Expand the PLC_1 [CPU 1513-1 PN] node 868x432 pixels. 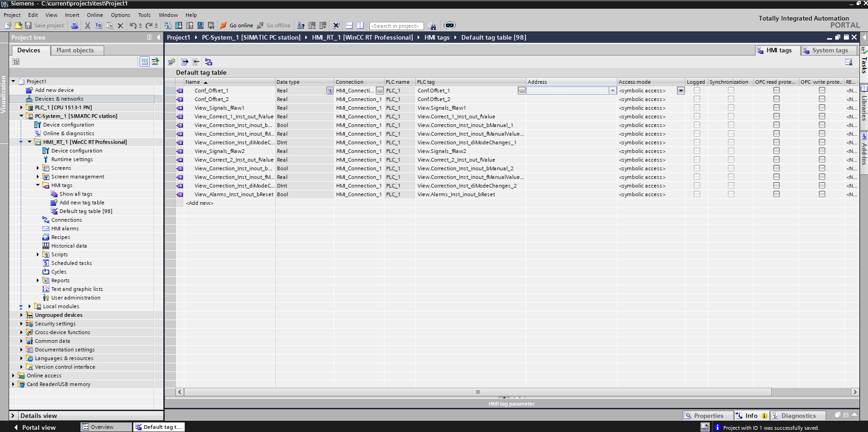pos(21,107)
